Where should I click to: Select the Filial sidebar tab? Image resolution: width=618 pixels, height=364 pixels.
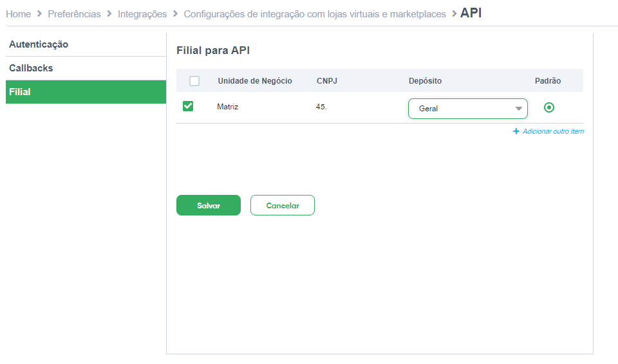pos(86,92)
